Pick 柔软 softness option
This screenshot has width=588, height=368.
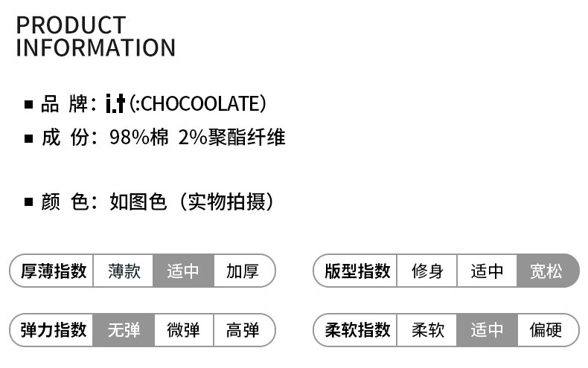pos(427,330)
